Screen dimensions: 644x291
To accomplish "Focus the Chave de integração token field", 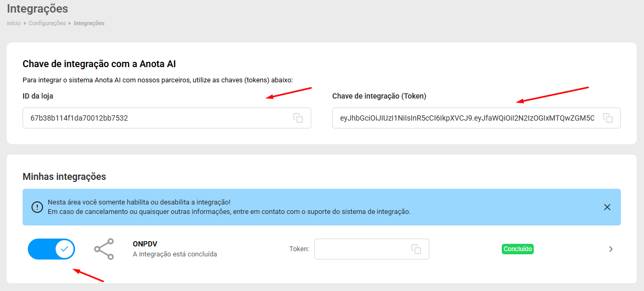I will [x=464, y=118].
